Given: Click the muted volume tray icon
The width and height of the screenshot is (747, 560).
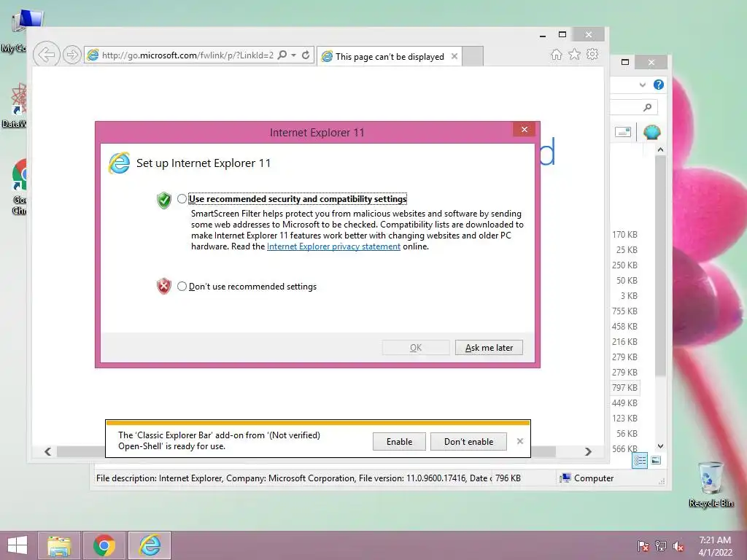Looking at the screenshot, I should pyautogui.click(x=678, y=546).
